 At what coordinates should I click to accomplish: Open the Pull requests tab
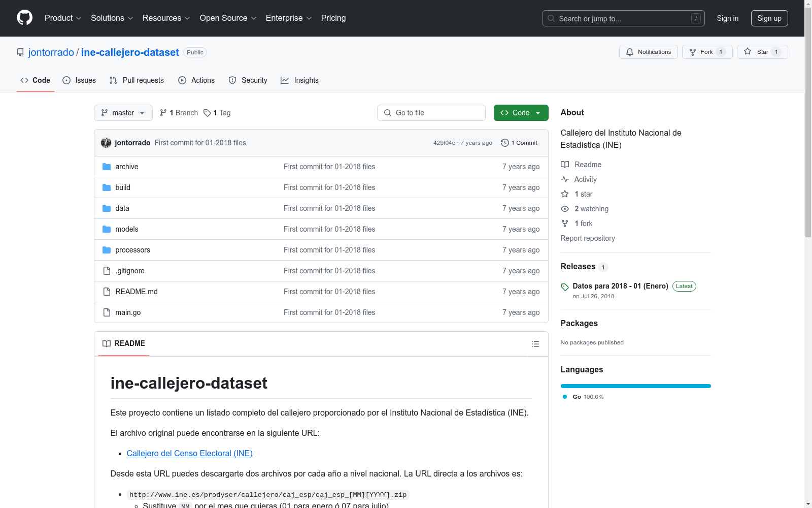click(x=137, y=80)
